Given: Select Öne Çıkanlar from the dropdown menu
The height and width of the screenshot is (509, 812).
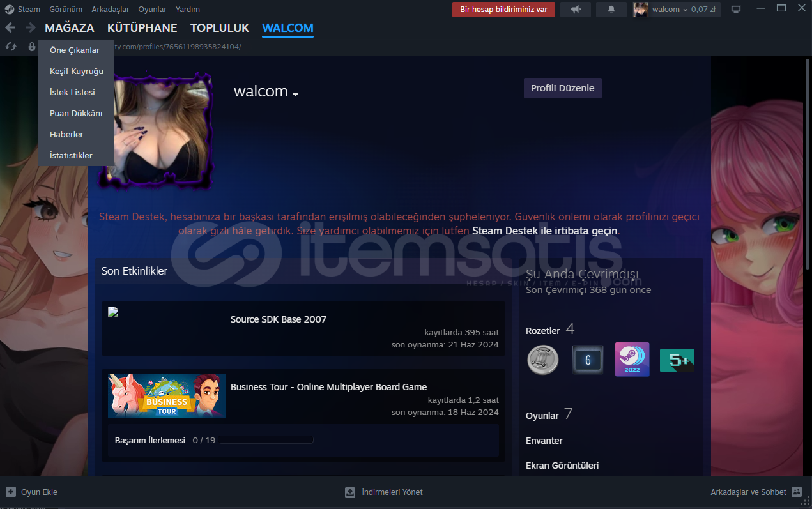Looking at the screenshot, I should point(76,50).
